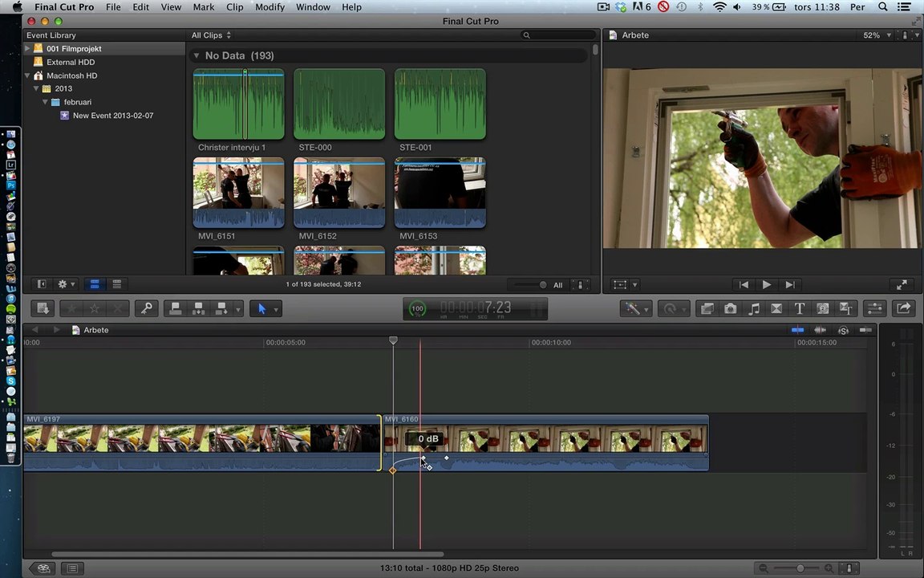Open the event browser gear action menu
924x578 pixels.
pyautogui.click(x=66, y=284)
